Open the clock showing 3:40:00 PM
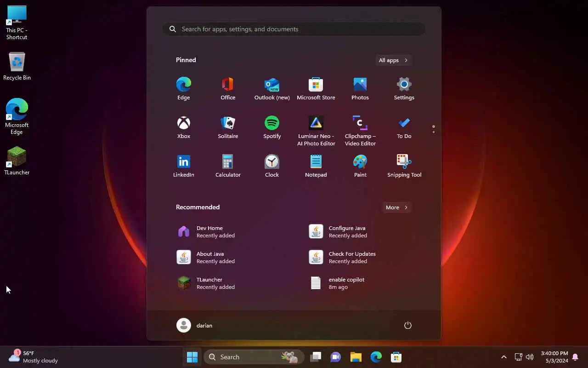 (x=554, y=357)
